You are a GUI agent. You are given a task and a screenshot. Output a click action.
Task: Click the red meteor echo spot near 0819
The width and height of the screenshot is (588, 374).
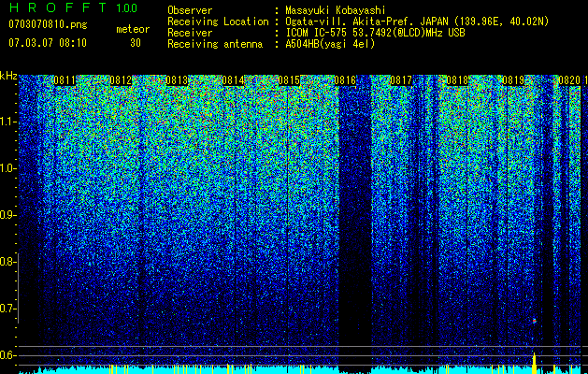tap(535, 321)
